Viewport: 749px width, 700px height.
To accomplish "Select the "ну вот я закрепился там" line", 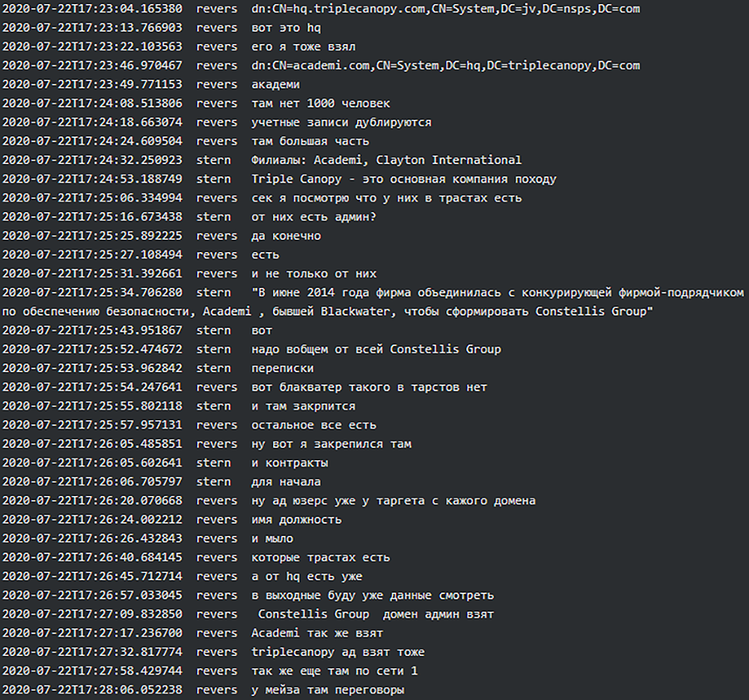I will pos(331,444).
